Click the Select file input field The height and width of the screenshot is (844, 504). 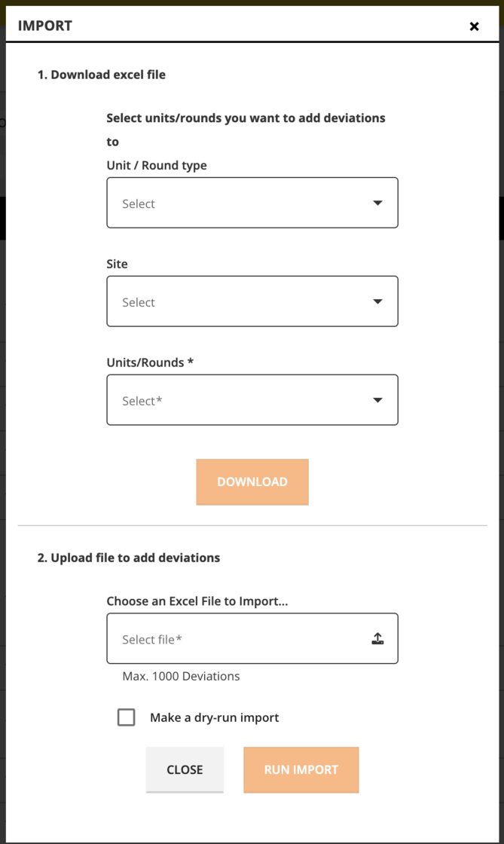[x=226, y=638]
